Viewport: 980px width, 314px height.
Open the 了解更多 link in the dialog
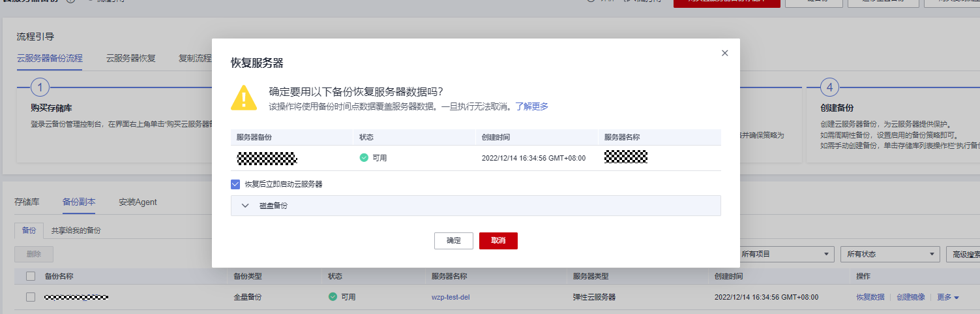[532, 106]
